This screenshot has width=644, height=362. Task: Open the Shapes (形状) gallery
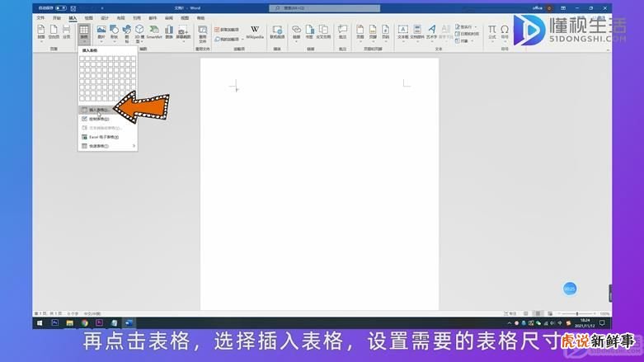tap(114, 33)
